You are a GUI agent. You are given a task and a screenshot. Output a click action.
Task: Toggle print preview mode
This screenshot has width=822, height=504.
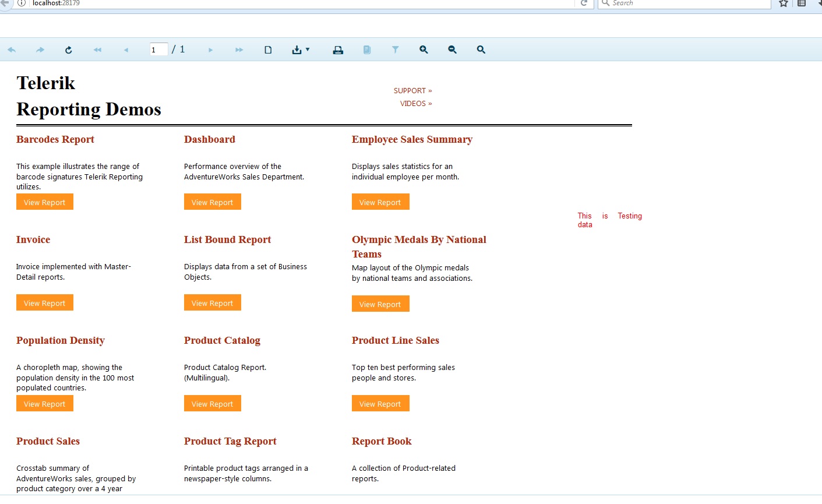(x=268, y=50)
